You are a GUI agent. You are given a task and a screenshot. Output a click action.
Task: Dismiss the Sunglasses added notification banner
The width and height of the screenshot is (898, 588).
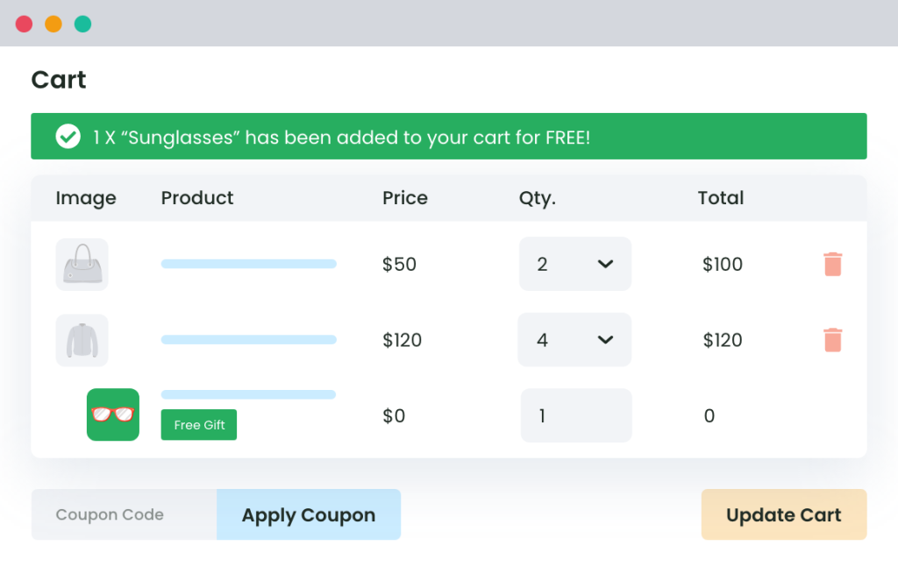coord(449,137)
